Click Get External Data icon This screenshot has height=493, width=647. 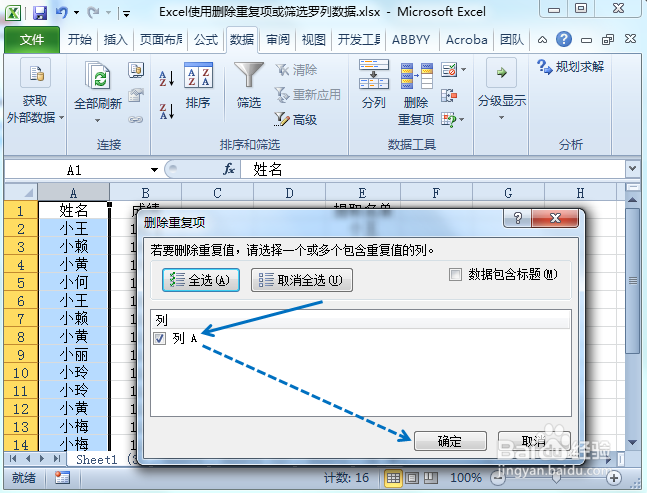click(35, 73)
